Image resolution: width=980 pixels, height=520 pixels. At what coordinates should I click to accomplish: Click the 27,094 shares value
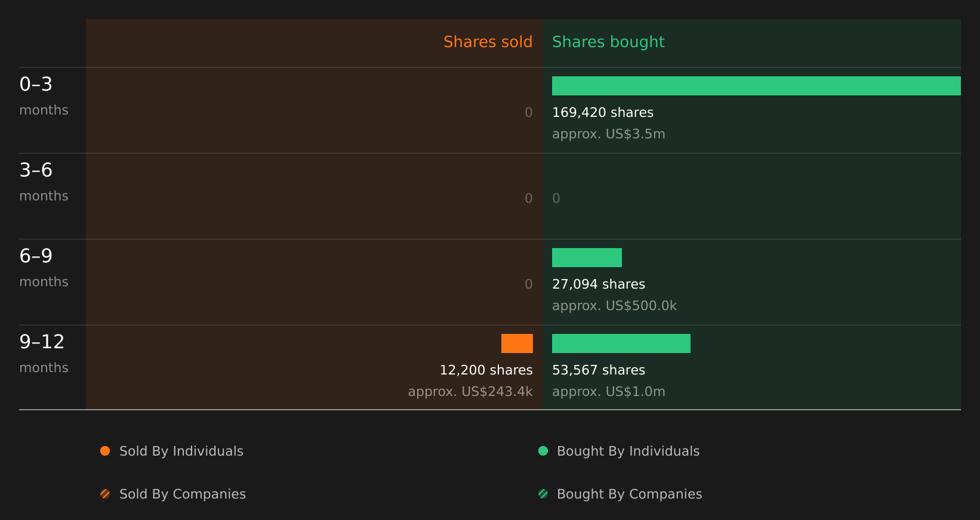coord(599,284)
